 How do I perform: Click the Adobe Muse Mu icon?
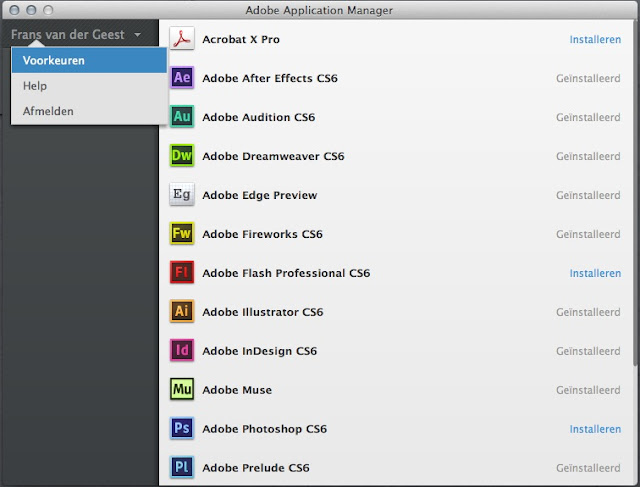click(x=182, y=389)
